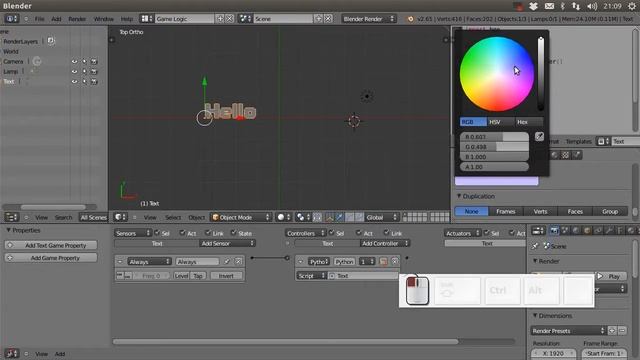
Task: Click the pivot point selector icon
Action: coord(303,217)
